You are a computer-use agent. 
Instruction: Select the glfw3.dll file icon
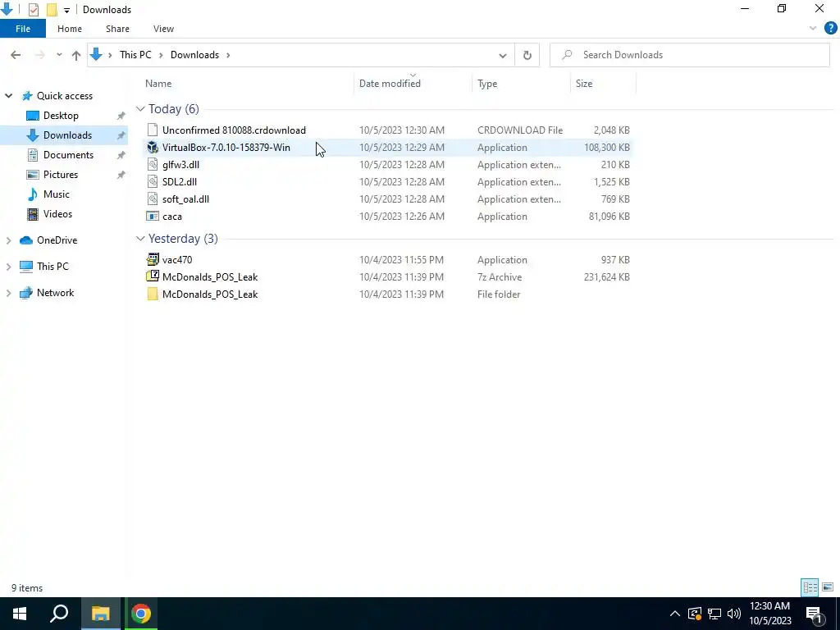(153, 164)
